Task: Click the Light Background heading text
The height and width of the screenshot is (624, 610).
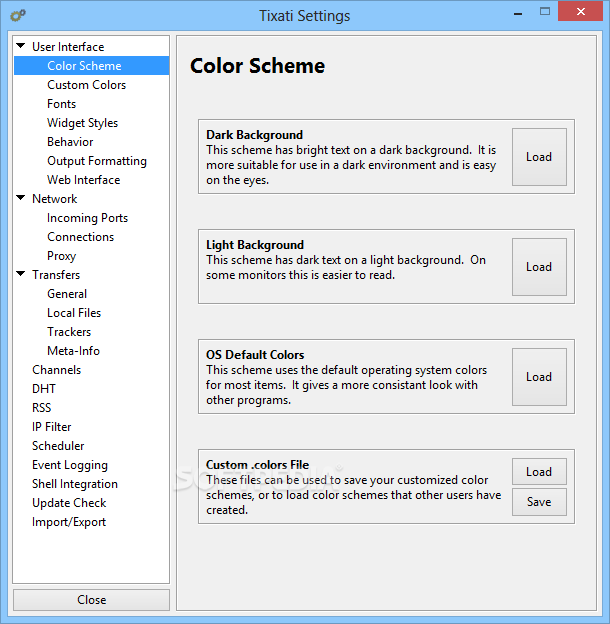Action: coord(255,245)
